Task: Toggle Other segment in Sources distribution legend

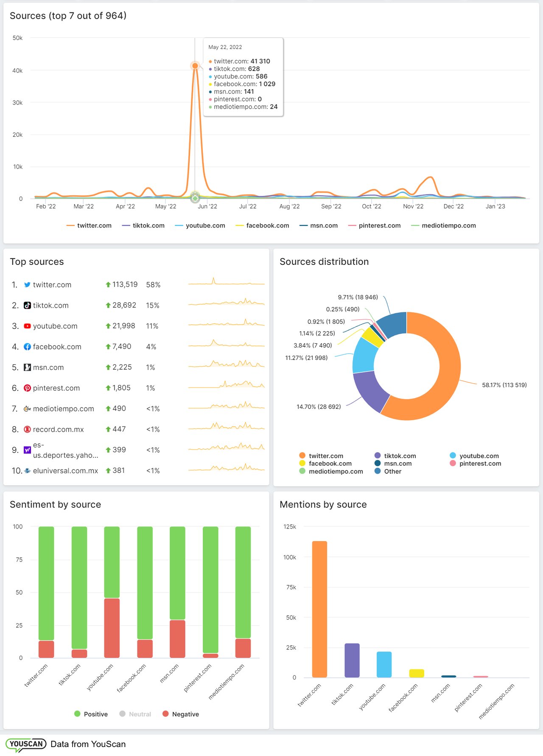Action: [x=388, y=472]
